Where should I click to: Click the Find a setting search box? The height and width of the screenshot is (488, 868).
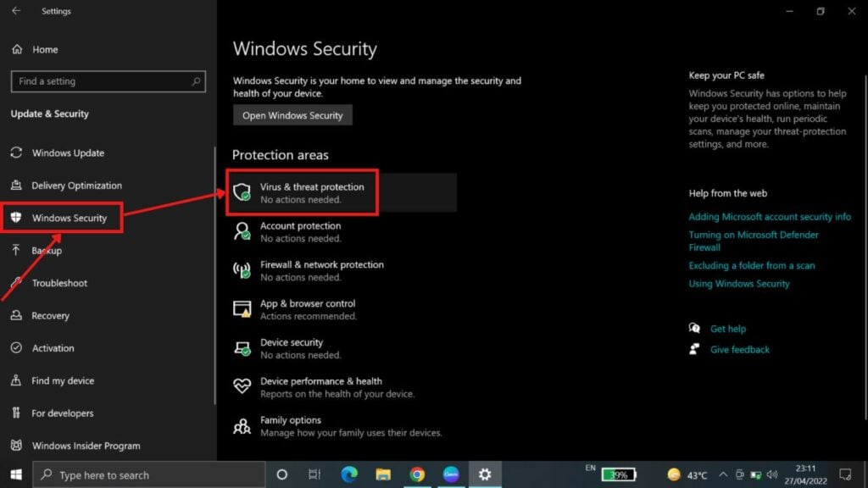[x=108, y=81]
